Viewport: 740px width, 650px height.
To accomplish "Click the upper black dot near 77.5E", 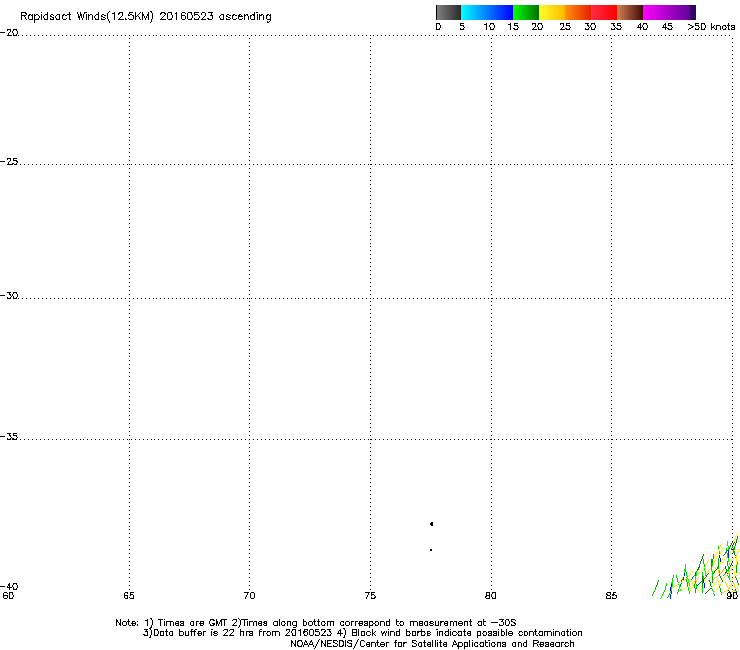I will coord(431,524).
